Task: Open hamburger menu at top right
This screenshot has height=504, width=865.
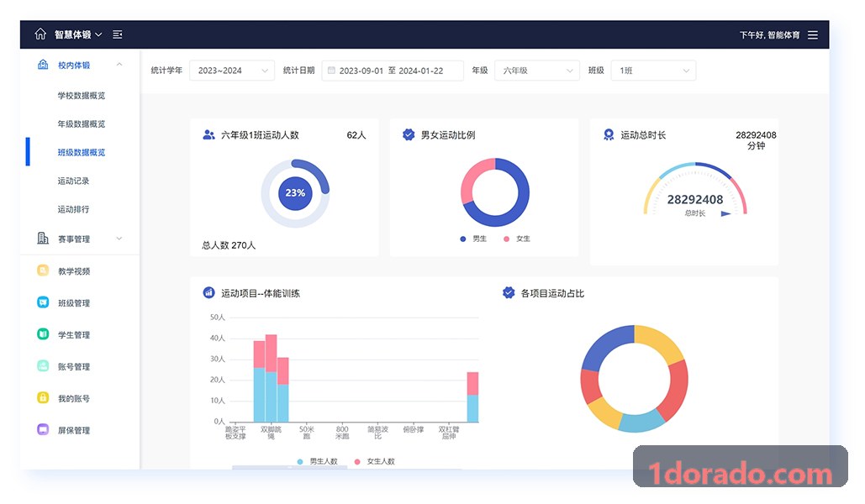Action: pos(813,34)
